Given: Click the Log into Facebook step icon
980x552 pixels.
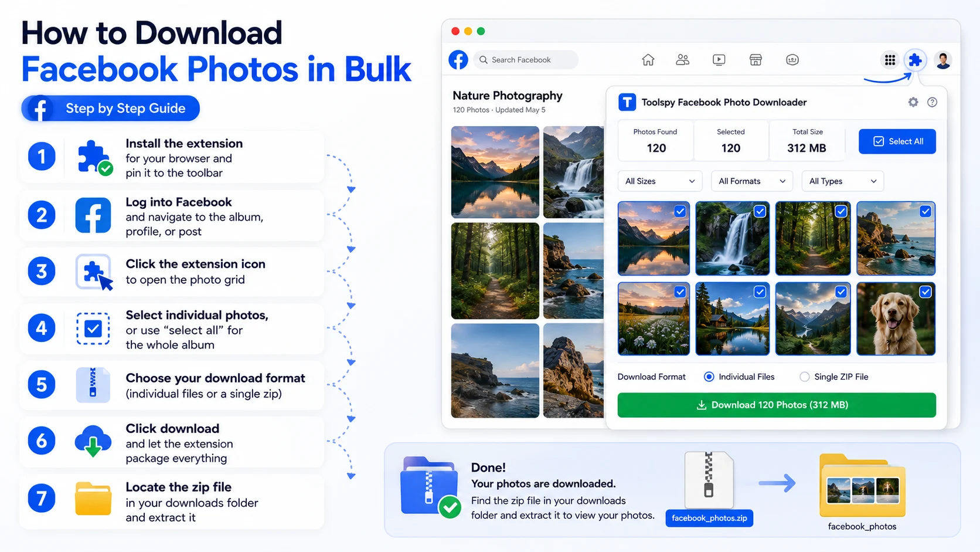Looking at the screenshot, I should [93, 215].
